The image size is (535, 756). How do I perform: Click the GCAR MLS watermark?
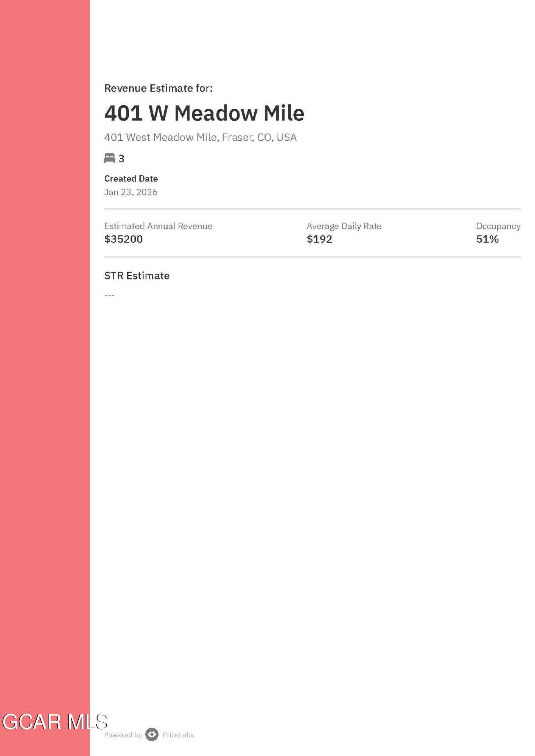coord(54,722)
